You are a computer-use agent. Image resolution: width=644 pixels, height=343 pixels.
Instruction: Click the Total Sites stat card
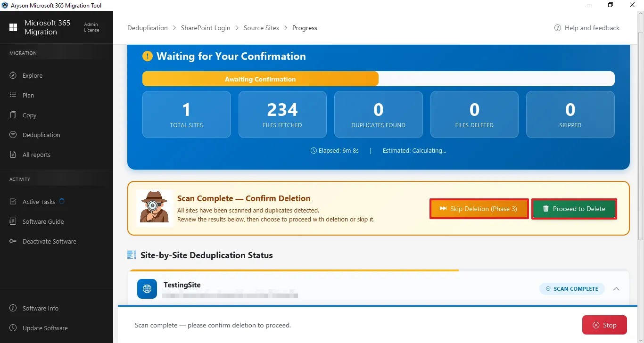(x=187, y=114)
